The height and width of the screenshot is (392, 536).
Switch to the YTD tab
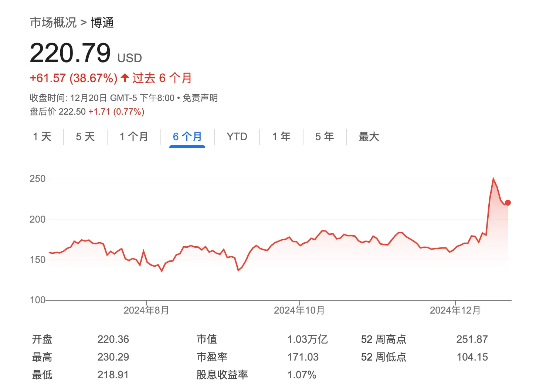(x=237, y=137)
